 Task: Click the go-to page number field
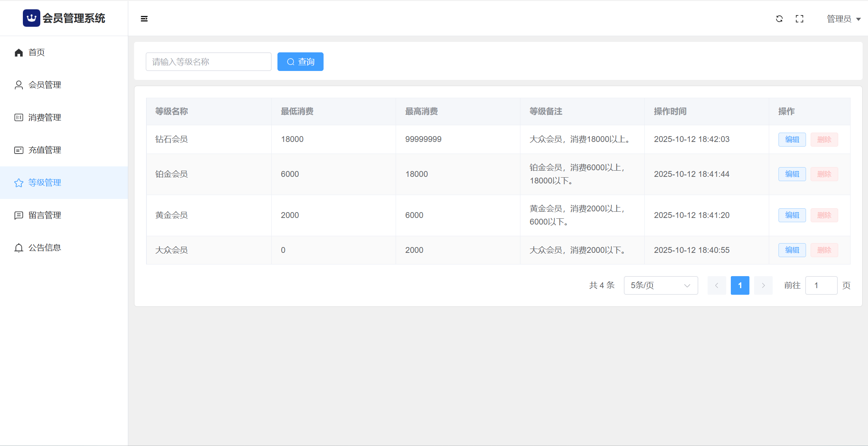click(821, 285)
